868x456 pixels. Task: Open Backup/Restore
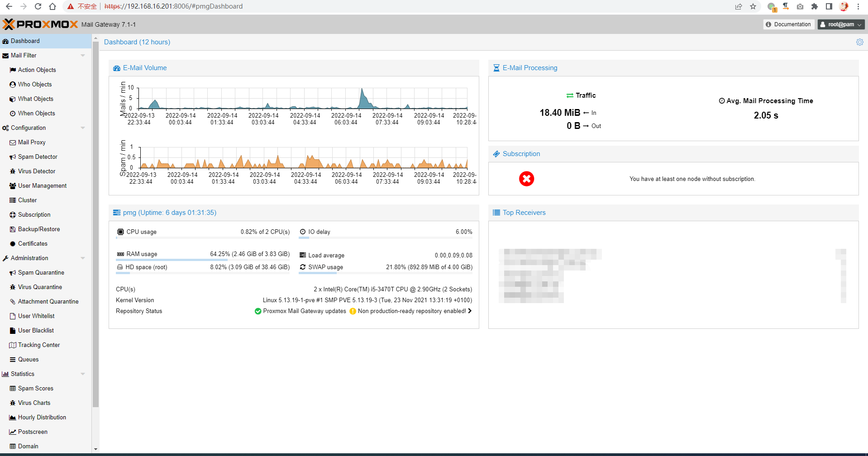pyautogui.click(x=38, y=229)
